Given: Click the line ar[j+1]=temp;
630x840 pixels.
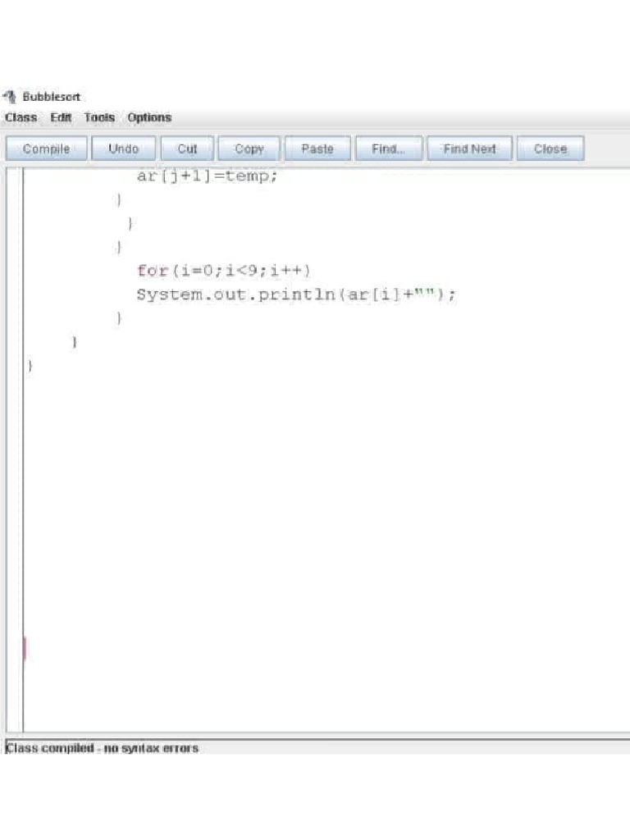Looking at the screenshot, I should (x=207, y=176).
